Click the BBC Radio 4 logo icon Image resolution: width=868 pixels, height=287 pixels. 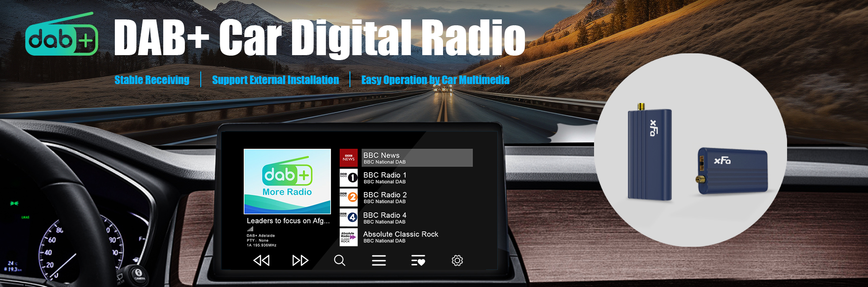349,217
